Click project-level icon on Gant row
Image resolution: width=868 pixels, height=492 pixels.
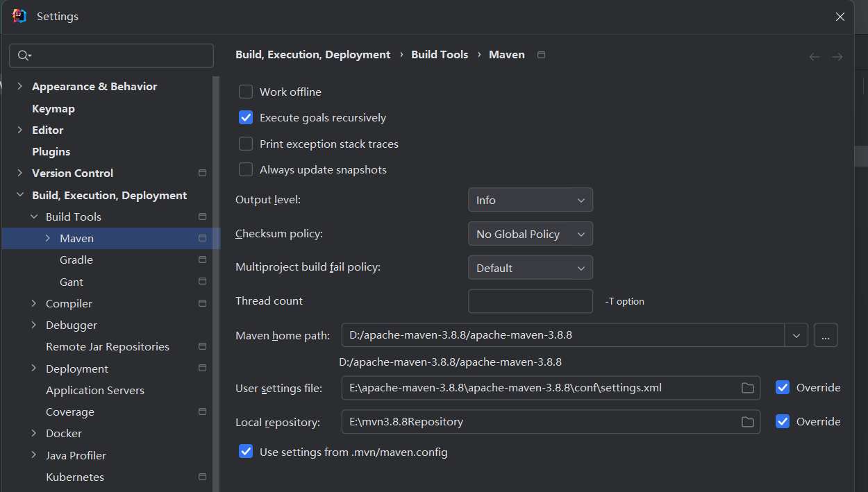point(202,282)
